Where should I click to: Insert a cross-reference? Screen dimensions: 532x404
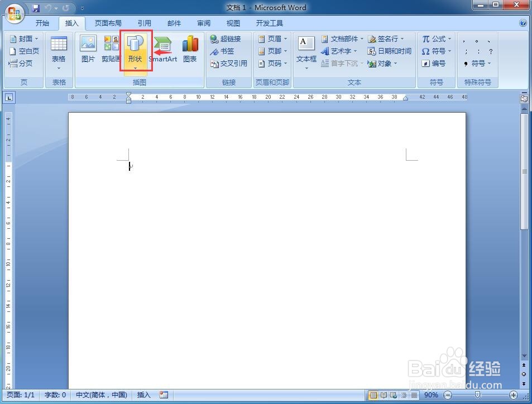(x=229, y=63)
